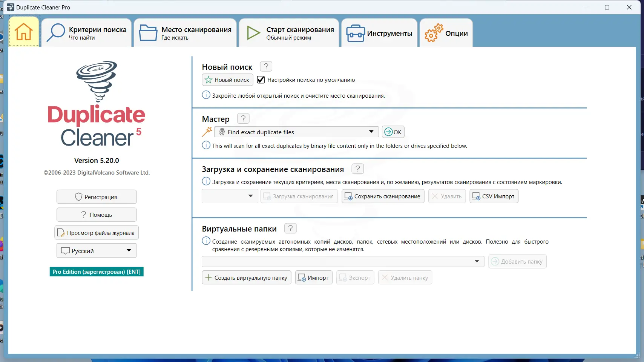Click the Pro Edition registered banner
Viewport: 644px width, 362px height.
96,271
